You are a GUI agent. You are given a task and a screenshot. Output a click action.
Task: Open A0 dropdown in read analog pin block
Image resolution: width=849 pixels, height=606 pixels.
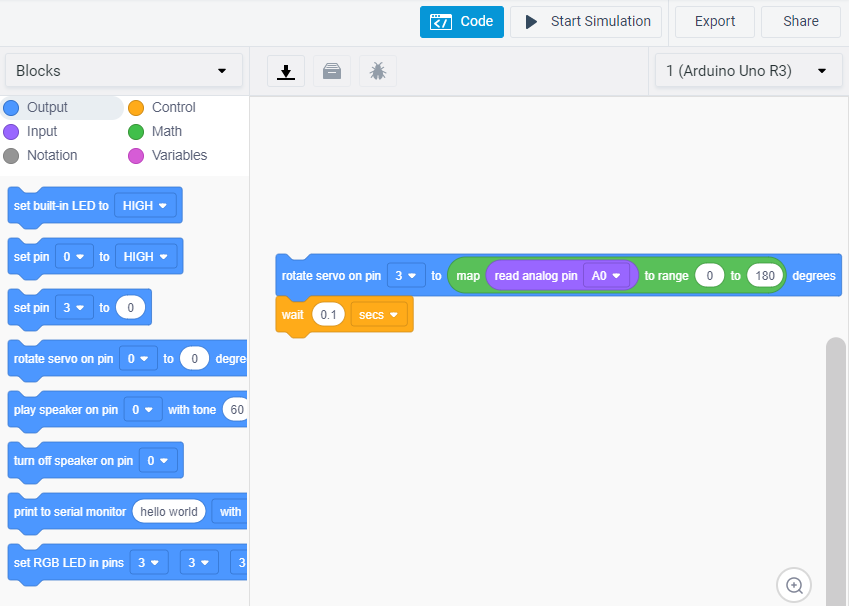606,276
